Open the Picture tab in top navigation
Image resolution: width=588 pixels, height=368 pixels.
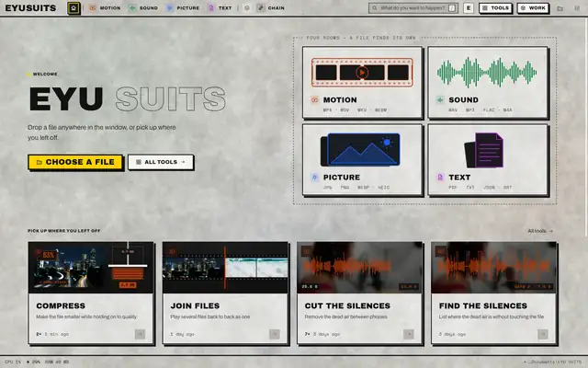[x=183, y=8]
